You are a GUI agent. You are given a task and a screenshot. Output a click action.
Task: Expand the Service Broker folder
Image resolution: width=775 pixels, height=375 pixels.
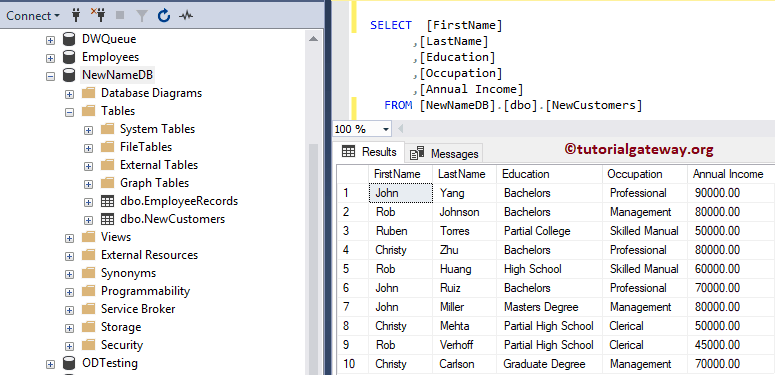click(69, 310)
